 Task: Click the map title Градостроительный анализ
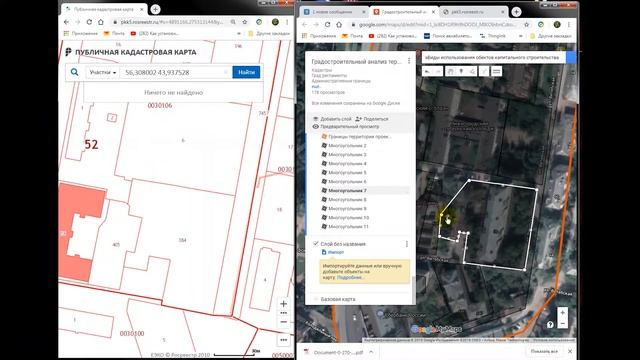356,62
